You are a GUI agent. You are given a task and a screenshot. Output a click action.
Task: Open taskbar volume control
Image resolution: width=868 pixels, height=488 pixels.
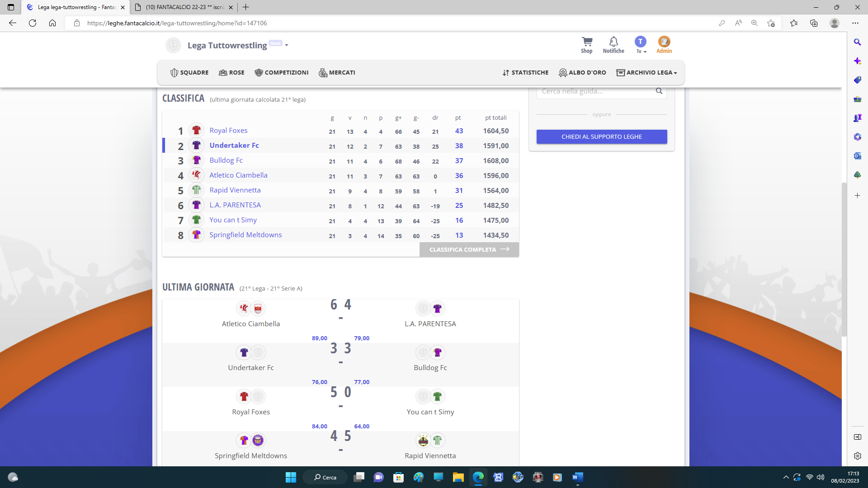[x=821, y=477]
